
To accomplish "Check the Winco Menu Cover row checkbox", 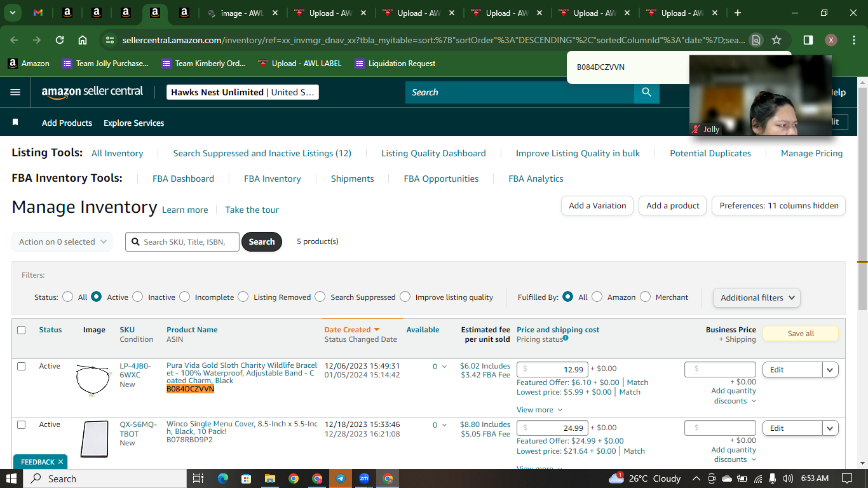I will click(22, 424).
